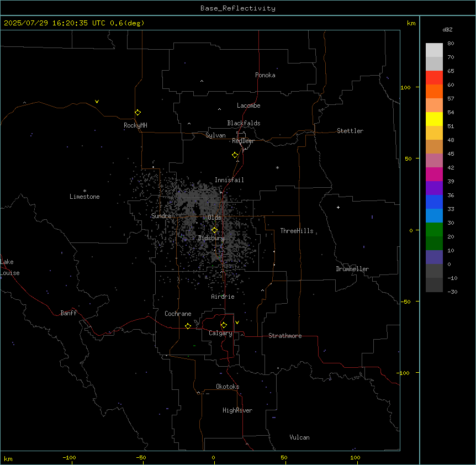This screenshot has height=465, width=476.
Task: Click the asterisk marker east of Innisfail
Action: [277, 167]
